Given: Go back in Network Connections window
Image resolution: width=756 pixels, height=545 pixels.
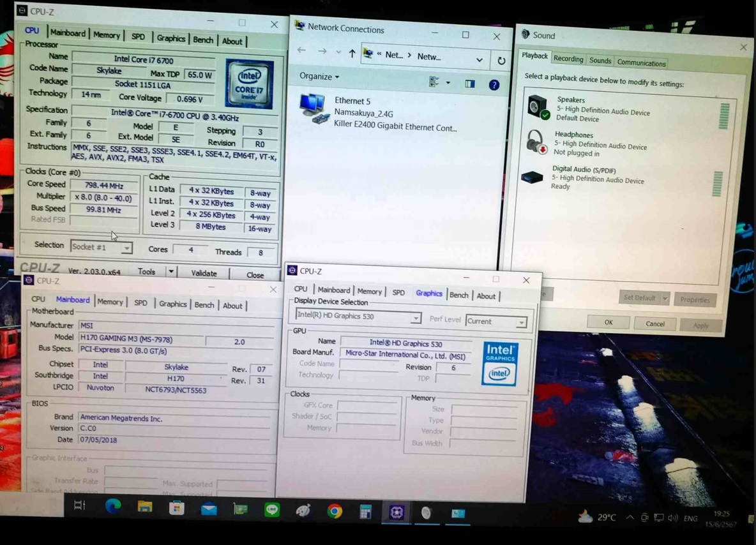Looking at the screenshot, I should 302,50.
